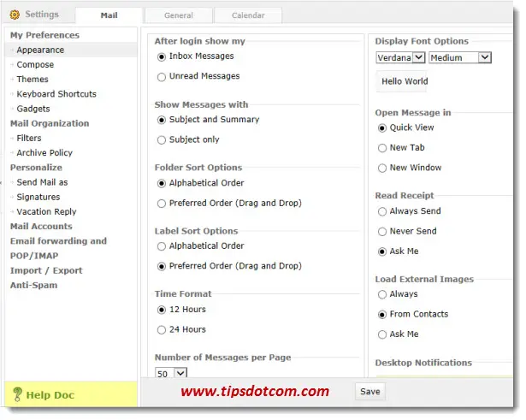Open the messages per page dropdown
526x420 pixels.
[x=171, y=373]
